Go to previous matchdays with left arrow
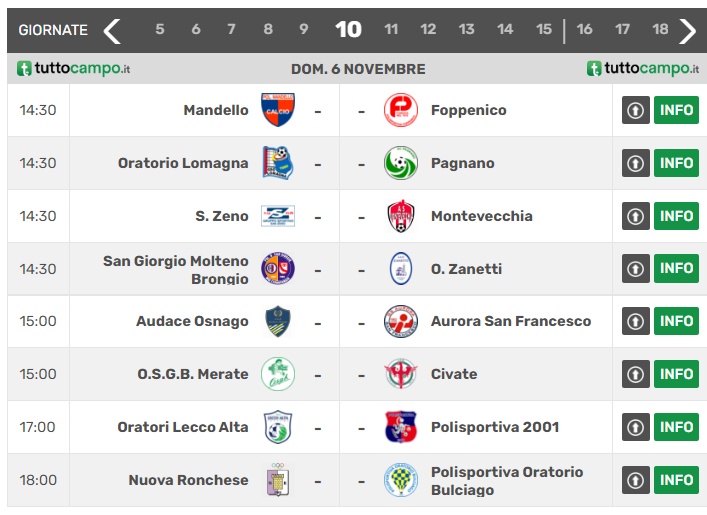707x515 pixels. pos(112,30)
